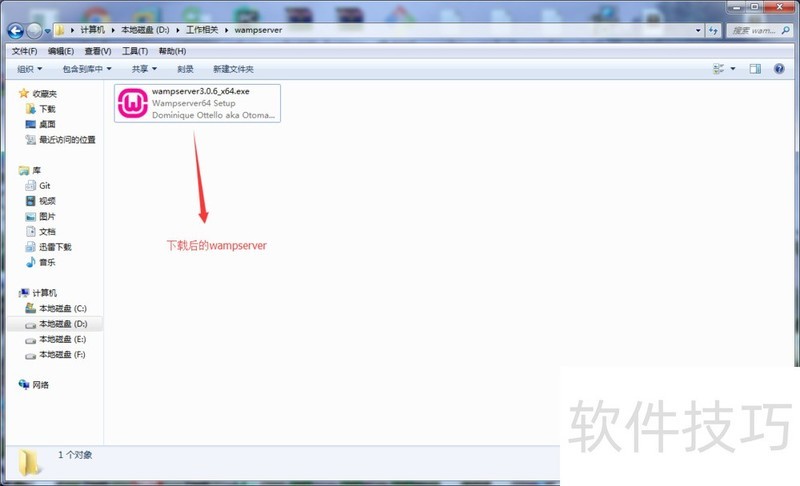Open the 图片 library
This screenshot has height=486, width=800.
[40, 216]
